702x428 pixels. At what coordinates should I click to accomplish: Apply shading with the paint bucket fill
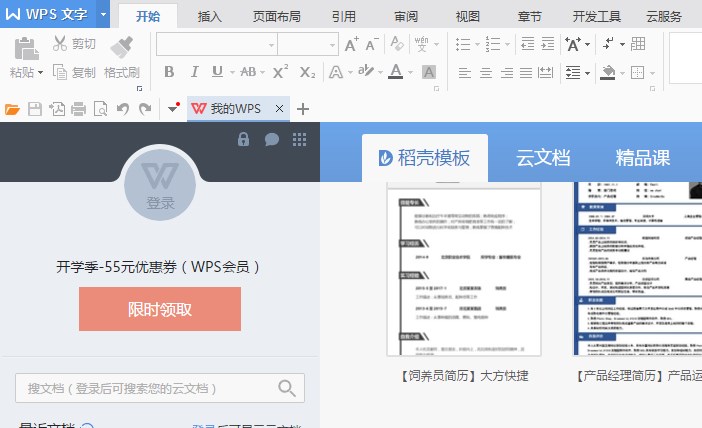click(x=608, y=73)
